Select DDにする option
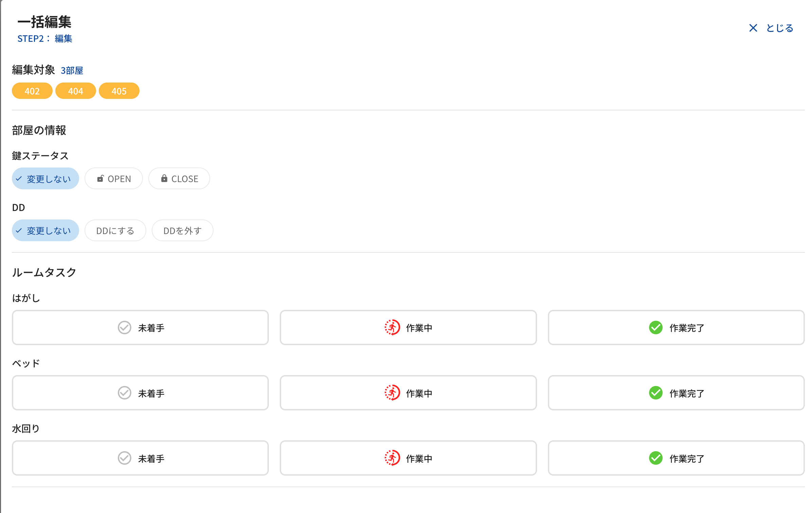This screenshot has width=812, height=513. [115, 231]
